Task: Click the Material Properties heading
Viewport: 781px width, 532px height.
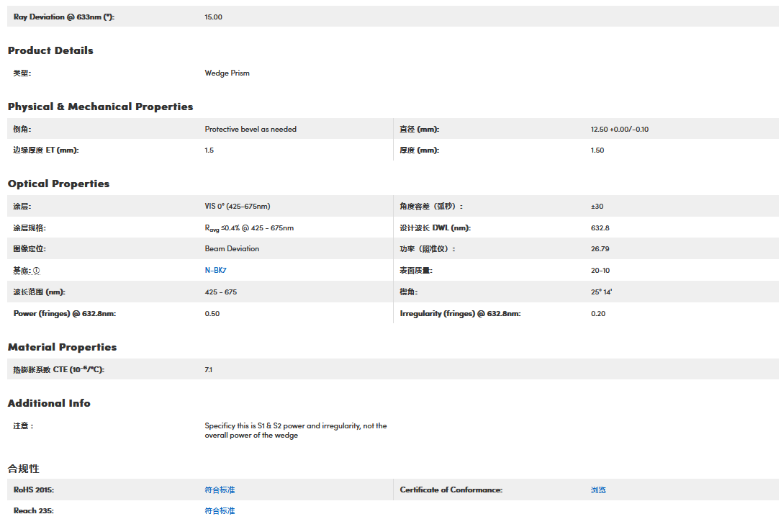Action: 62,347
